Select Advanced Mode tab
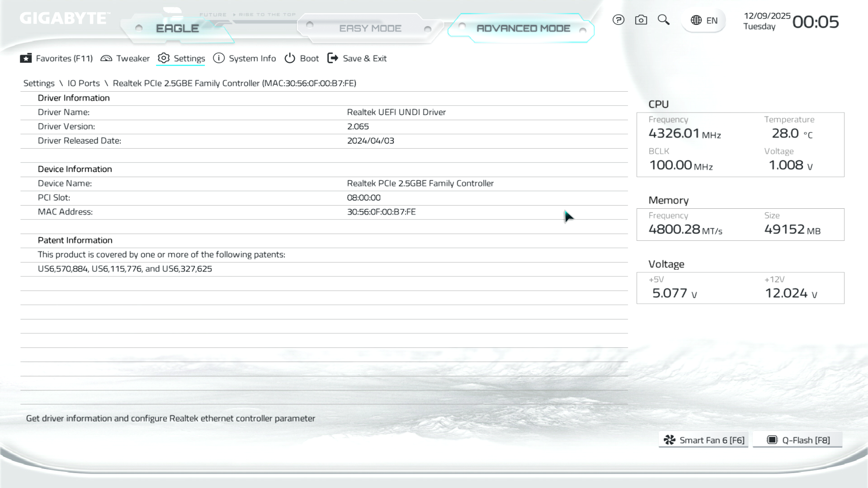 pos(523,28)
